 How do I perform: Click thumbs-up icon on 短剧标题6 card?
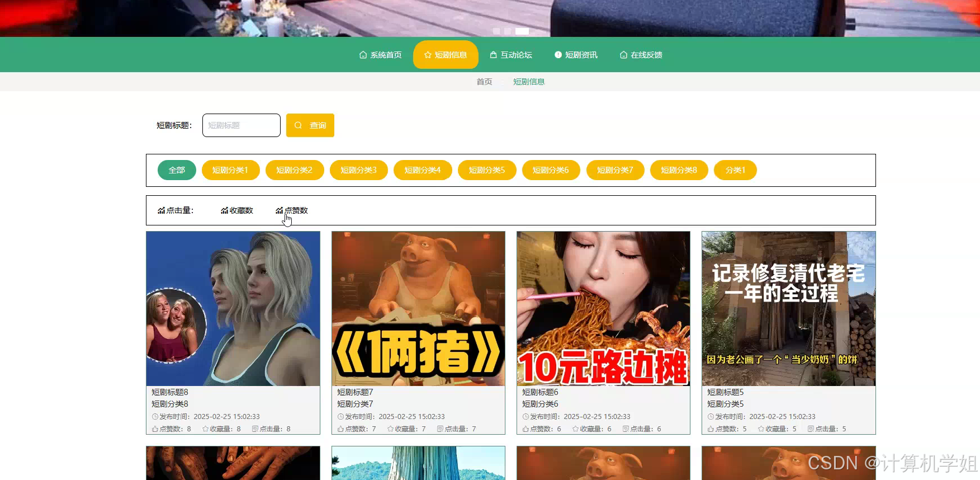click(x=525, y=429)
